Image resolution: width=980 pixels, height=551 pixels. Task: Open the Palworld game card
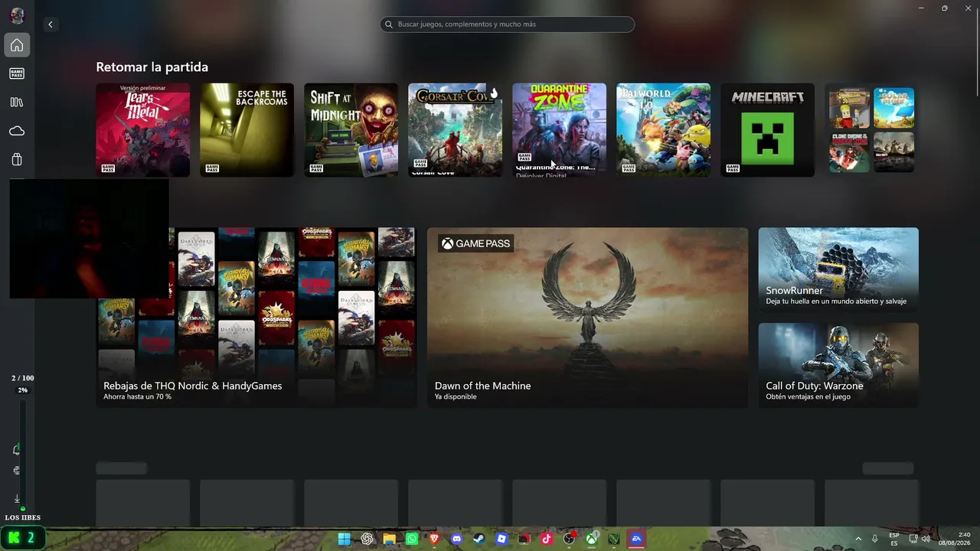pyautogui.click(x=664, y=130)
